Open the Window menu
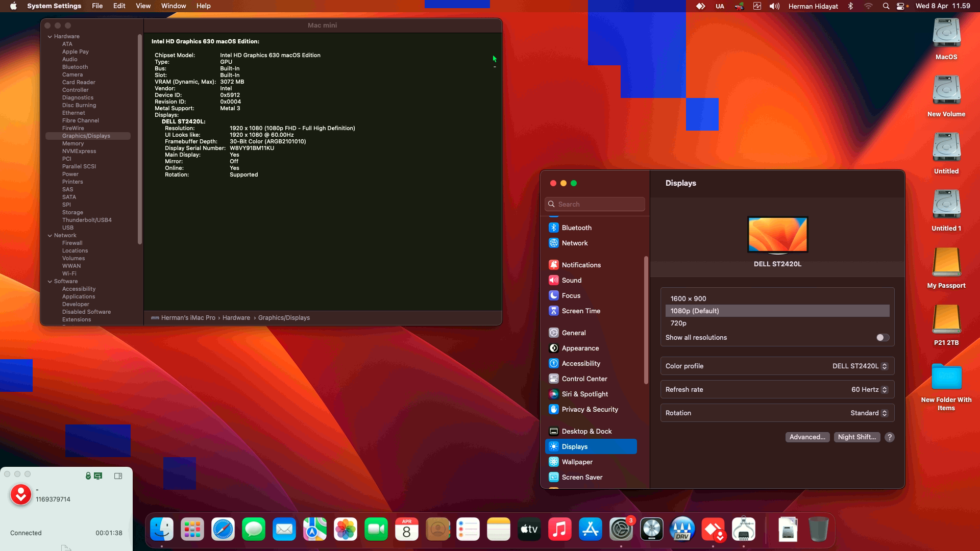This screenshot has width=980, height=551. [x=174, y=6]
